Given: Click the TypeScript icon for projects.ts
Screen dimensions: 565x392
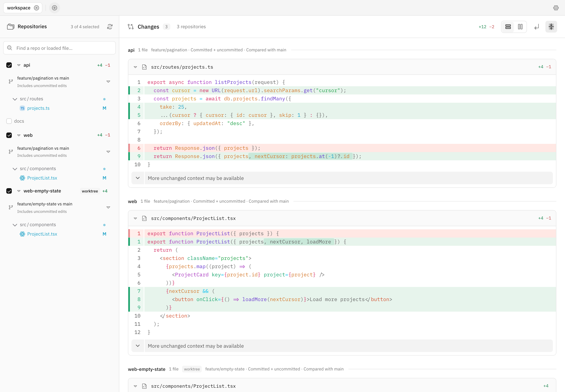Looking at the screenshot, I should click(22, 108).
